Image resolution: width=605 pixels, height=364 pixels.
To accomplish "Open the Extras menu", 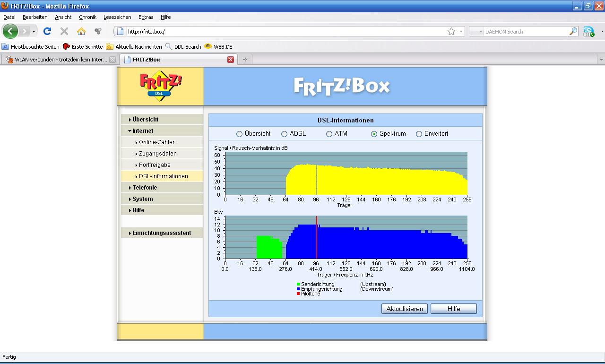I will pyautogui.click(x=146, y=17).
